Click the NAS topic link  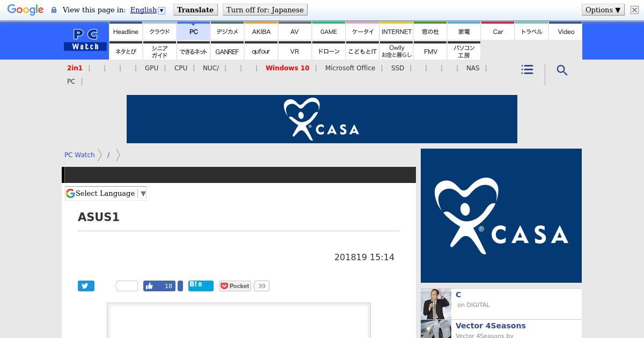(x=473, y=68)
